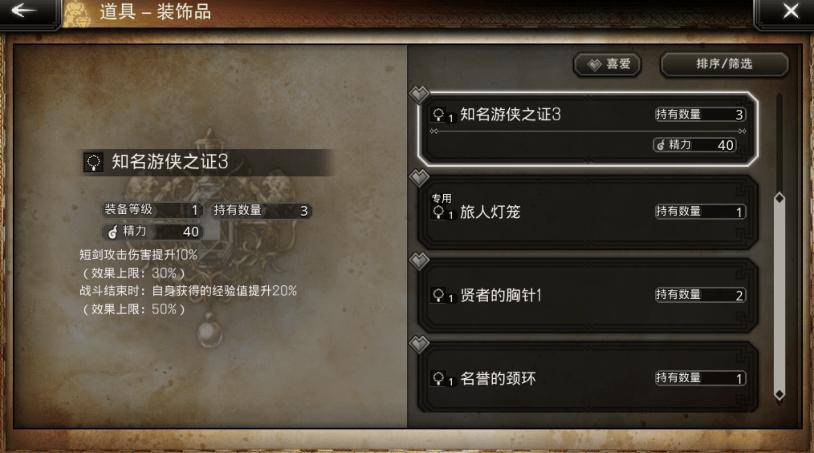Click the 精力 stamina icon in detail panel
Screen dimensions: 814x453
coord(113,231)
